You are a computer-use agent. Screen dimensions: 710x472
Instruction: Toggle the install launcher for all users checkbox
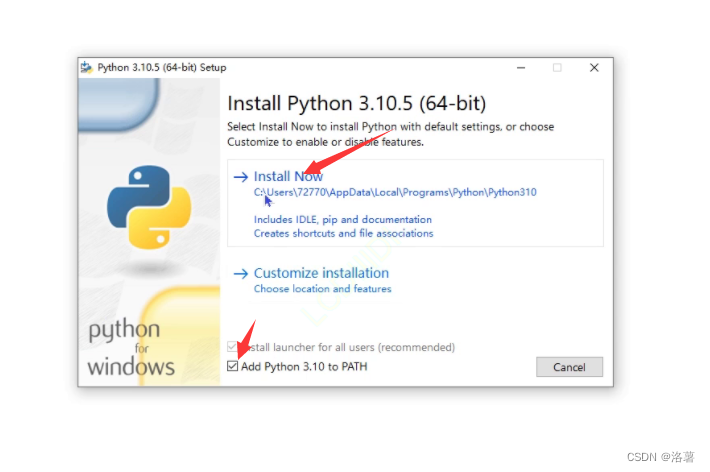(232, 347)
